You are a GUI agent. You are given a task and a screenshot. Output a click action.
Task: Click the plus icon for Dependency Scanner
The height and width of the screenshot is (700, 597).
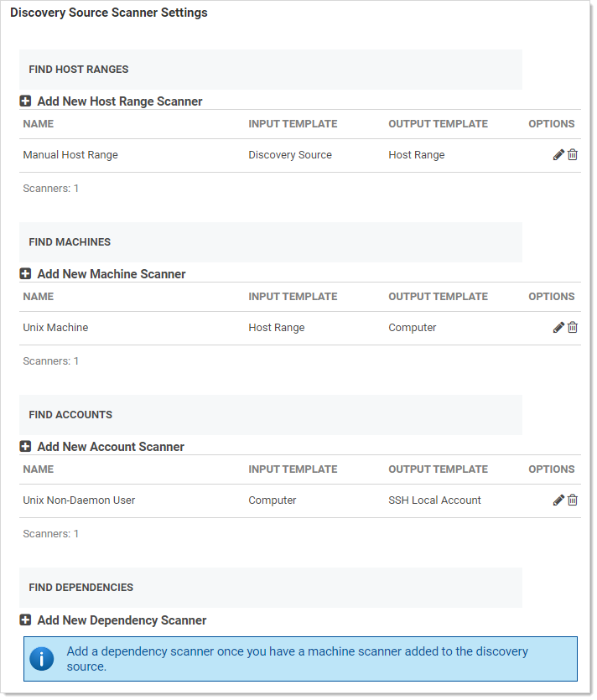click(25, 620)
